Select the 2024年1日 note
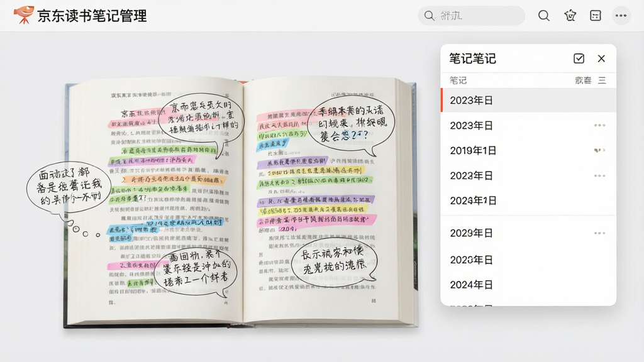Screen dimensions: 644x362 pos(528,200)
